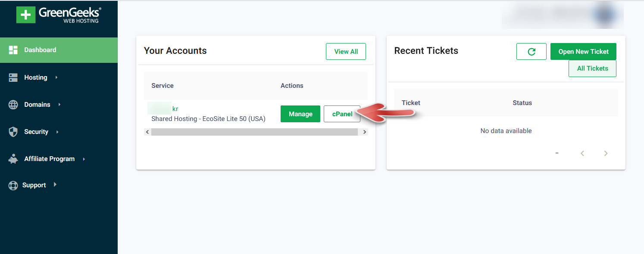
Task: View All accounts
Action: [346, 52]
